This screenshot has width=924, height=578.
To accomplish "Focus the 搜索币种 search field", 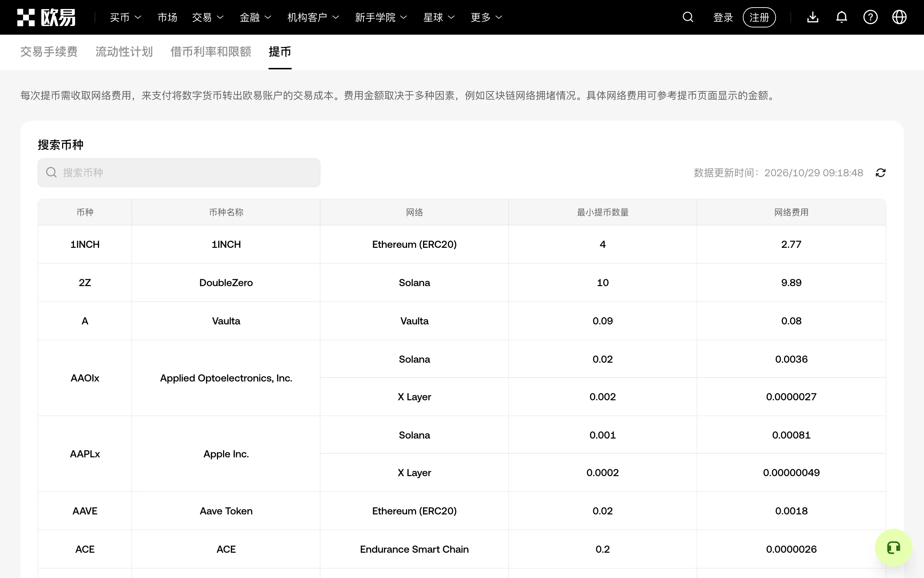I will point(179,173).
